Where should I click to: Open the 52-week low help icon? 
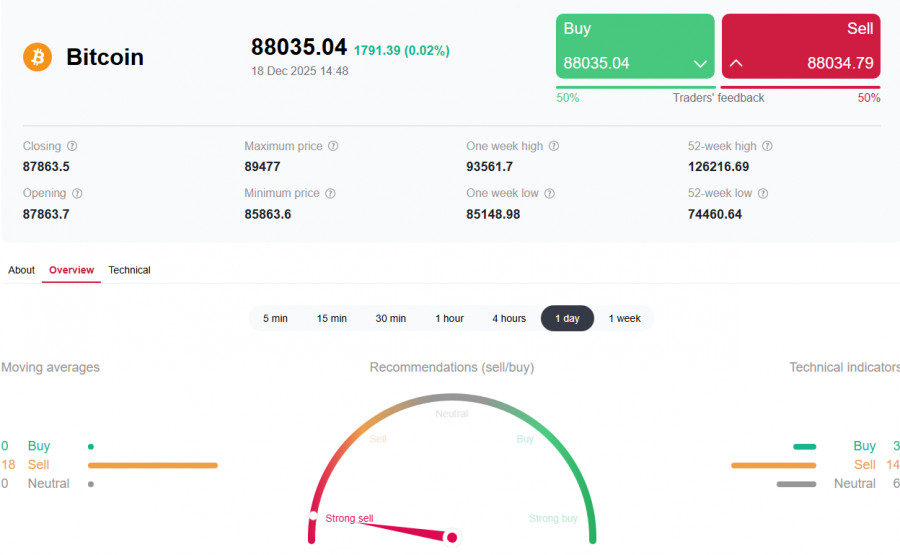click(762, 193)
